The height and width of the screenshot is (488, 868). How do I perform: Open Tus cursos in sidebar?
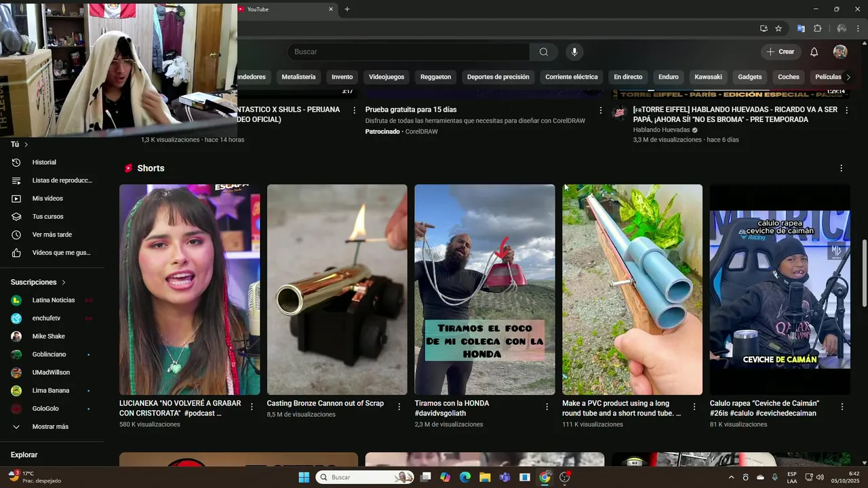pos(53,217)
